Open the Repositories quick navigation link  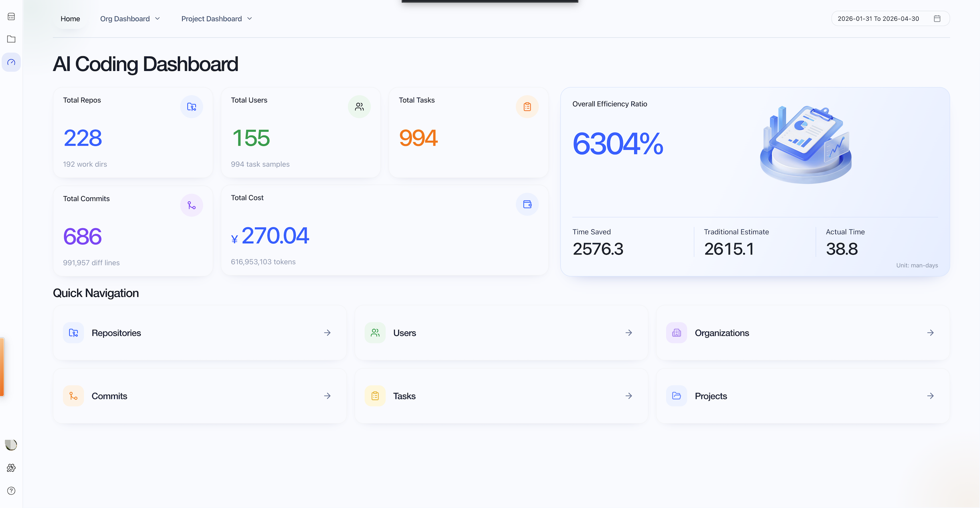pos(200,333)
